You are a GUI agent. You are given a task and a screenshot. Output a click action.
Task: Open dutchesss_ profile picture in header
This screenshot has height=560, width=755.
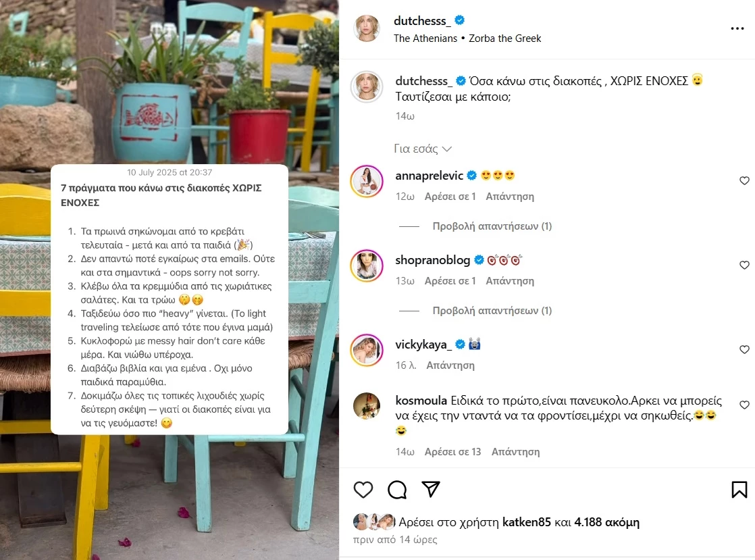pos(367,28)
